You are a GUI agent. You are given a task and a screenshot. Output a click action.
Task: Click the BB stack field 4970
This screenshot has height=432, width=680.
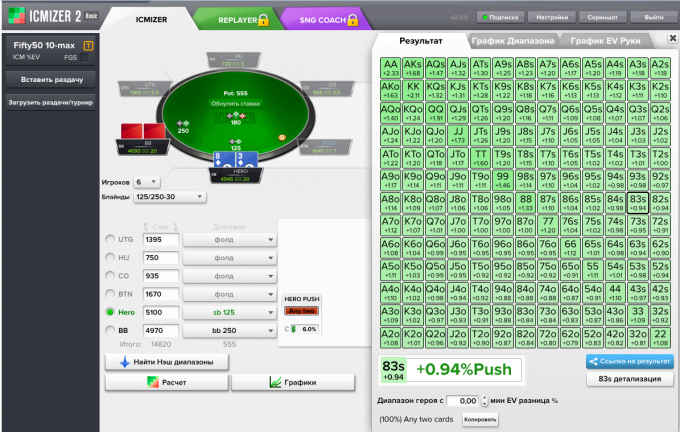tap(160, 331)
